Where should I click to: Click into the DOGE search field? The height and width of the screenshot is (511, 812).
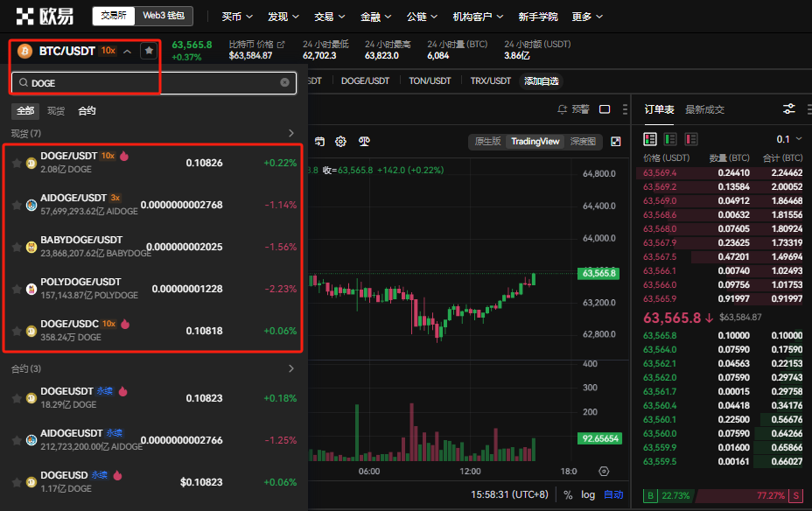[x=149, y=82]
